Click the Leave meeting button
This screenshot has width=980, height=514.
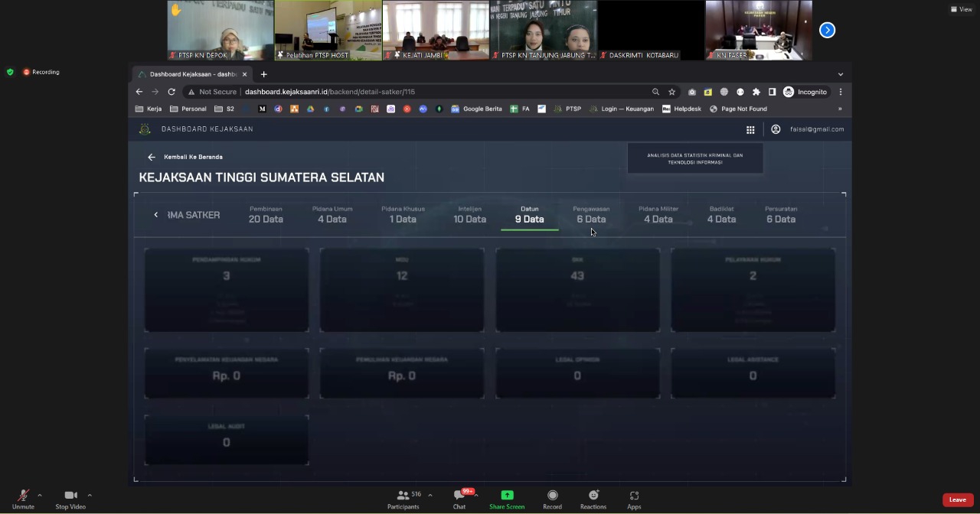[x=957, y=499]
